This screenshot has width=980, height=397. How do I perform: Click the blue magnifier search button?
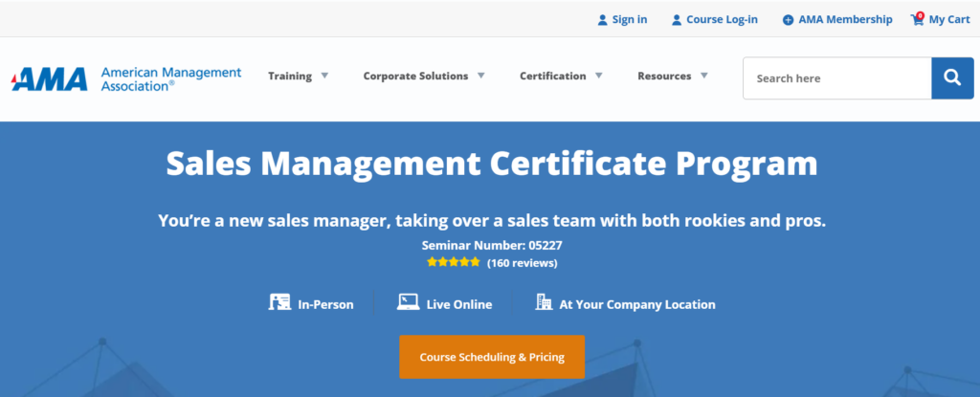pyautogui.click(x=952, y=78)
